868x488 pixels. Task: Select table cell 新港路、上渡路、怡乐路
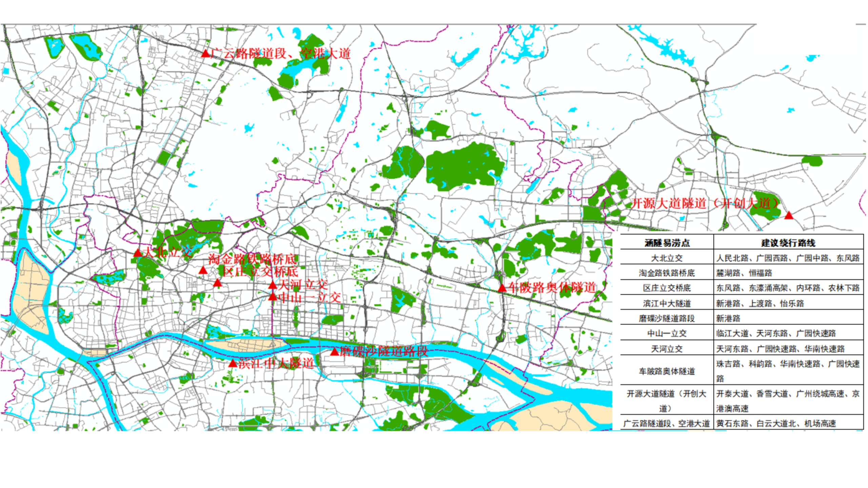760,303
